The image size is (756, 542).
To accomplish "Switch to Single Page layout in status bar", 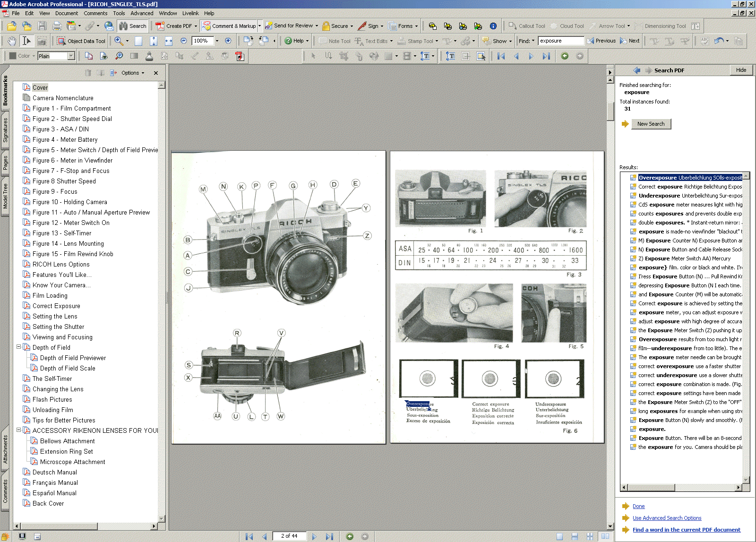I will (559, 536).
